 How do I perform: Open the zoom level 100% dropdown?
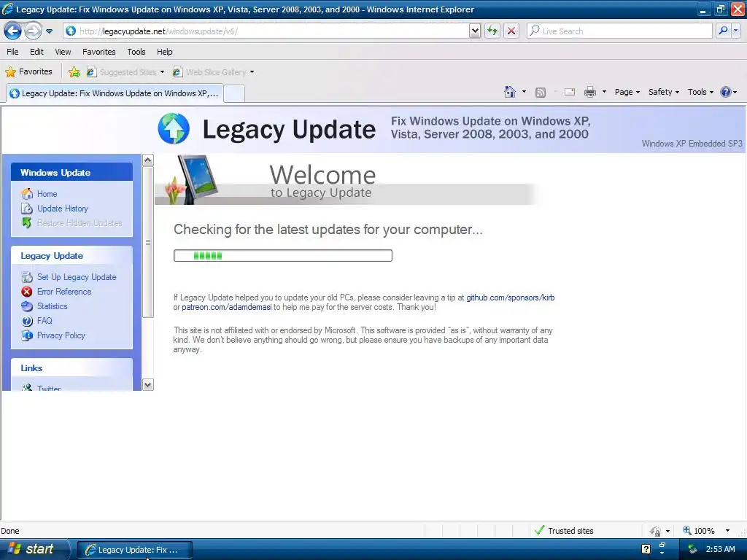click(727, 531)
